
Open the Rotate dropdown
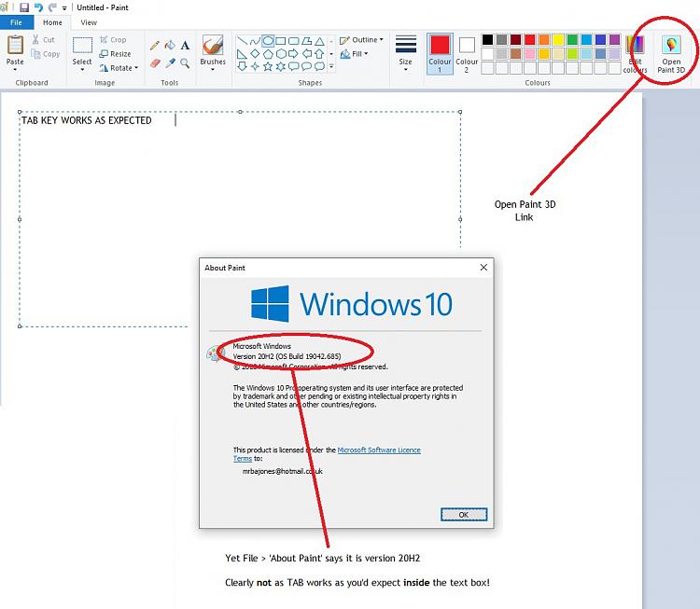119,68
